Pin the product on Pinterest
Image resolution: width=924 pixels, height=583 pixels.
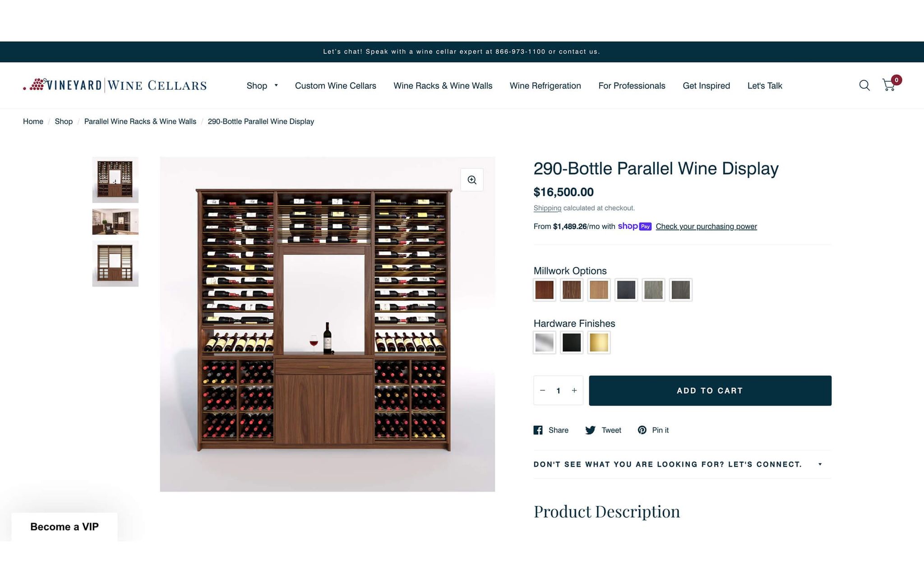point(653,430)
